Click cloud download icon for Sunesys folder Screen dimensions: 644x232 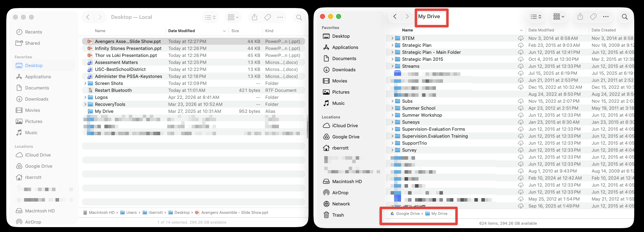point(521,122)
